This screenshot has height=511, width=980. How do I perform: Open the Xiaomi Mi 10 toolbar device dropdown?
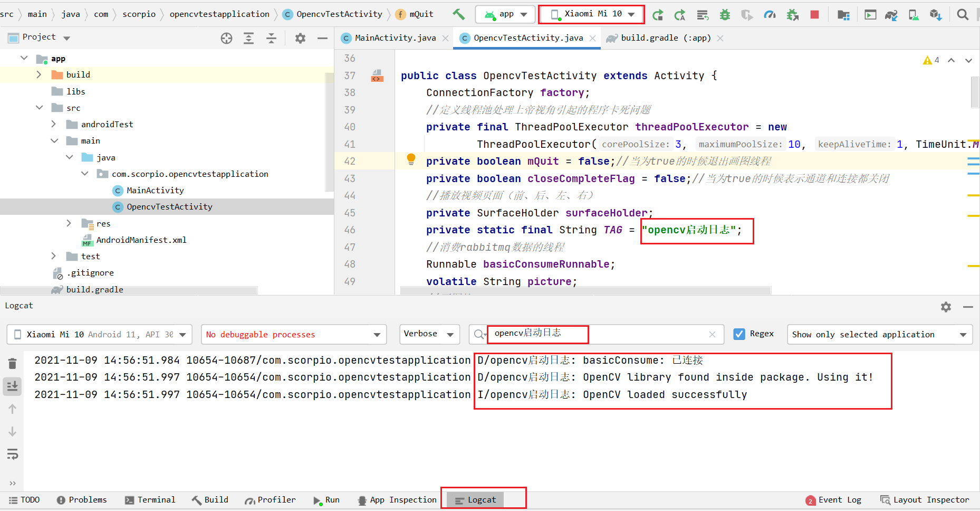pyautogui.click(x=591, y=14)
